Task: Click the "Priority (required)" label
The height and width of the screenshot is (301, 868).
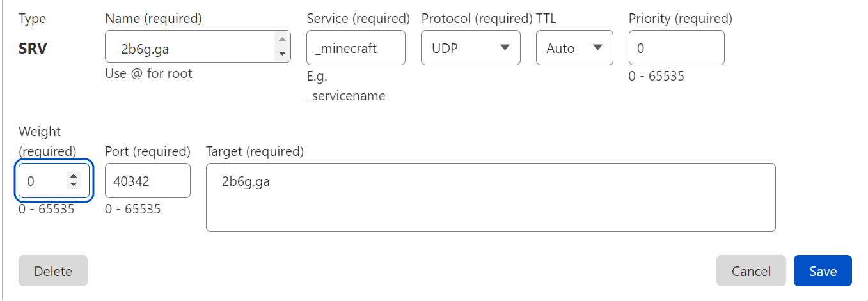Action: (x=680, y=19)
